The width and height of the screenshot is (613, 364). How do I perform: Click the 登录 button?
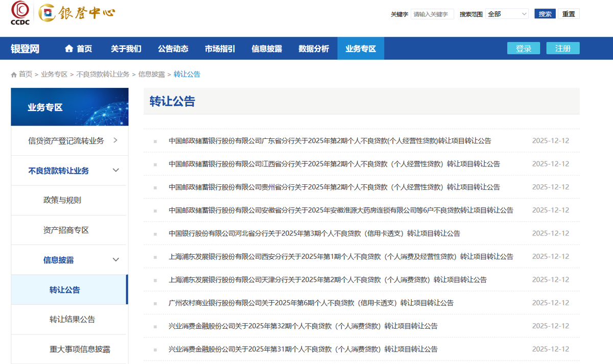pos(524,48)
